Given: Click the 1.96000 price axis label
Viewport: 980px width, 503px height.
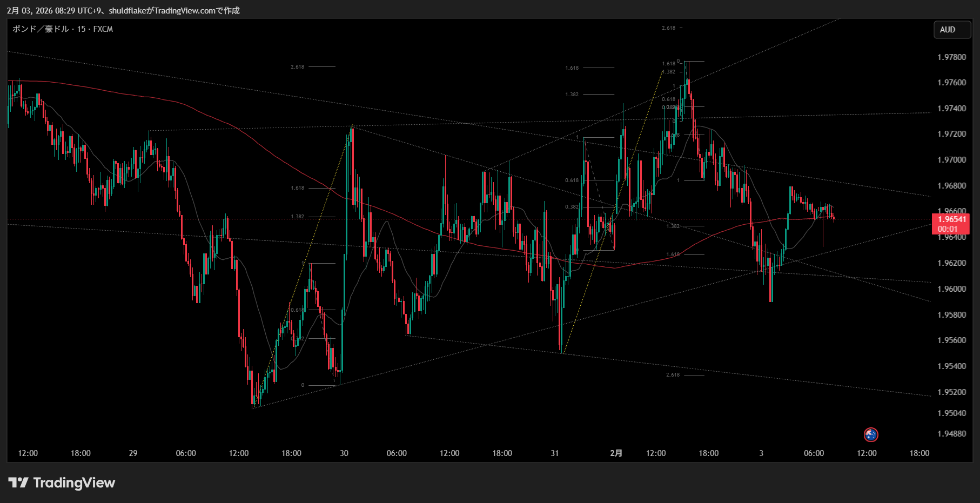Looking at the screenshot, I should pyautogui.click(x=951, y=289).
